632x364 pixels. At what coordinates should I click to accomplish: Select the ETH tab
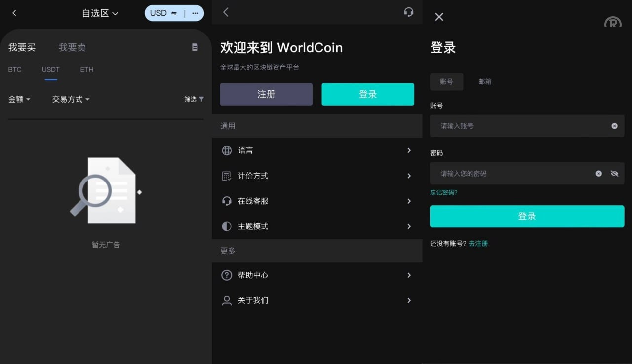[86, 70]
